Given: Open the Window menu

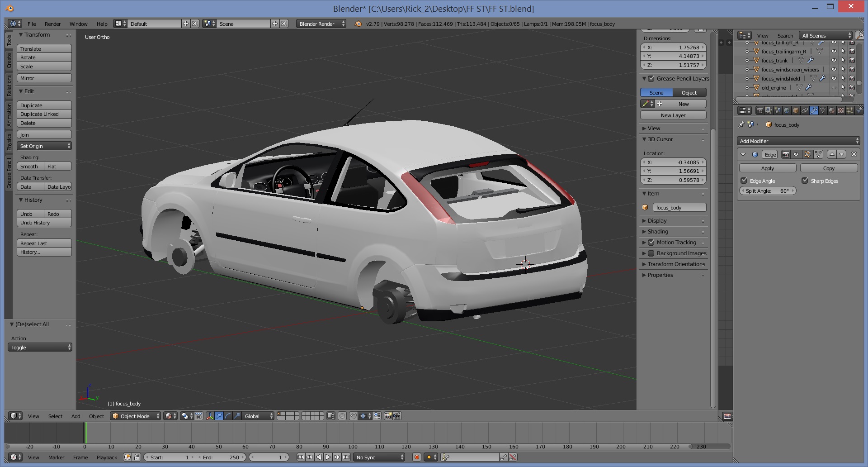Looking at the screenshot, I should (x=78, y=24).
